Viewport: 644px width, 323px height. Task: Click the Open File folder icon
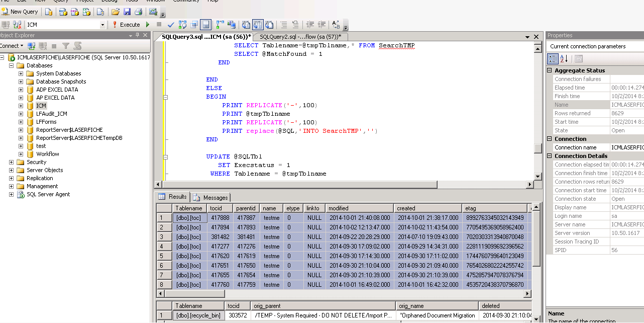pyautogui.click(x=116, y=12)
